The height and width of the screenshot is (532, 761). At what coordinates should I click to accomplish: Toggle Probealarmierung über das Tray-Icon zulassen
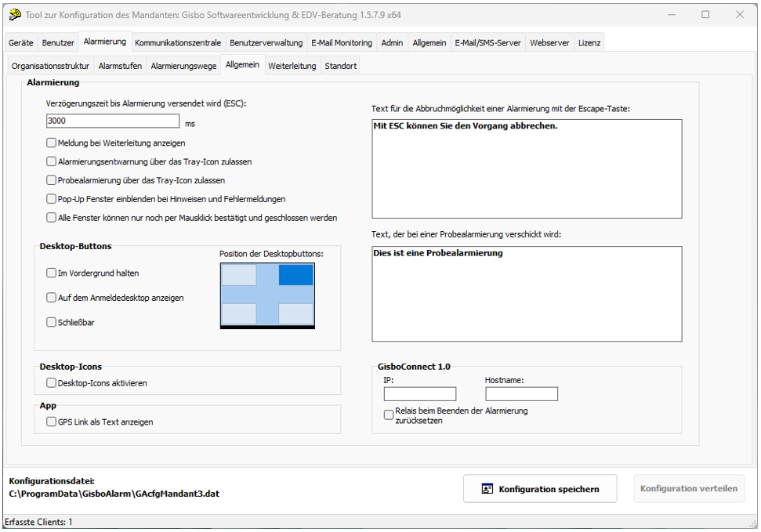[51, 180]
